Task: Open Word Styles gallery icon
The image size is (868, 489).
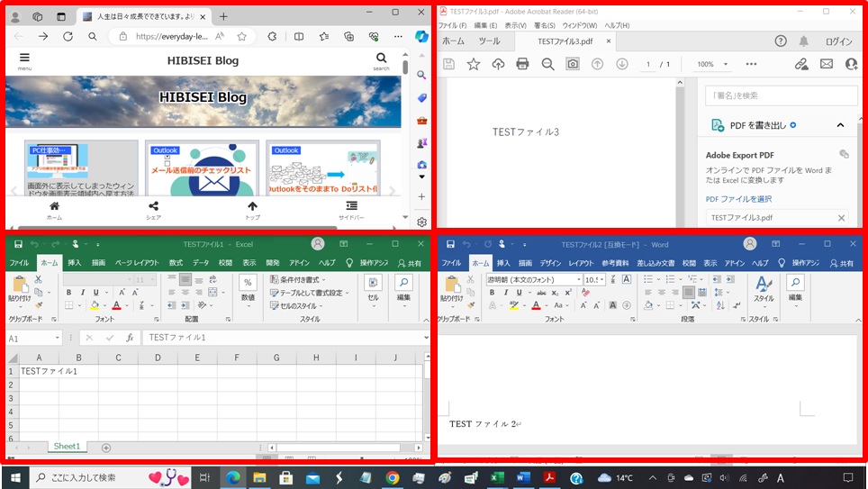Action: (x=764, y=285)
